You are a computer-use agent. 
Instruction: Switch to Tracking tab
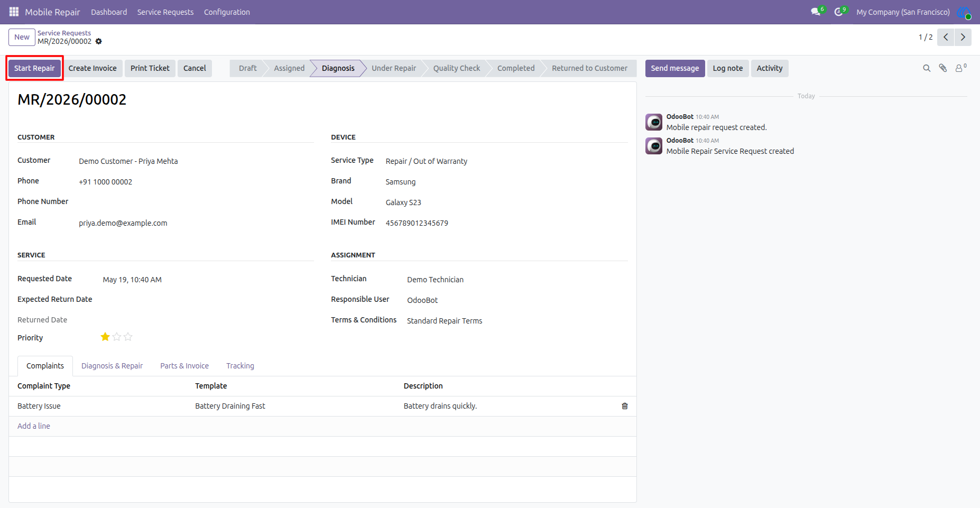pos(240,366)
